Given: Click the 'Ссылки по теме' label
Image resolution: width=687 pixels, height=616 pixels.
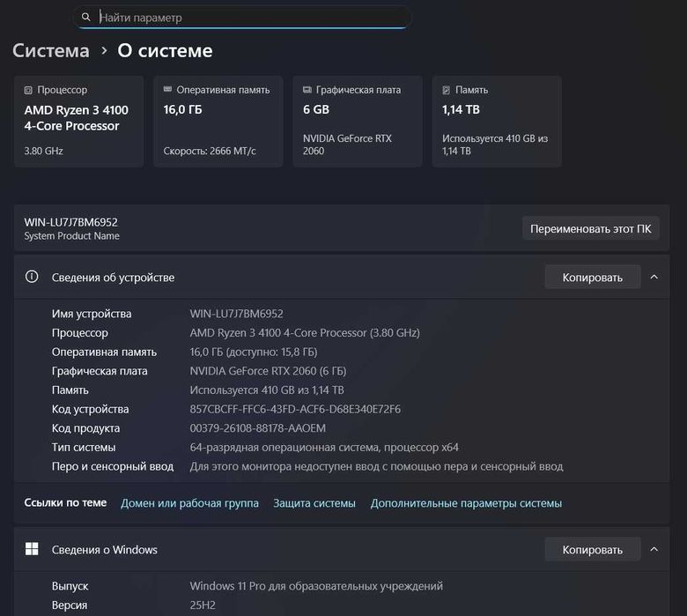Looking at the screenshot, I should click(x=65, y=502).
